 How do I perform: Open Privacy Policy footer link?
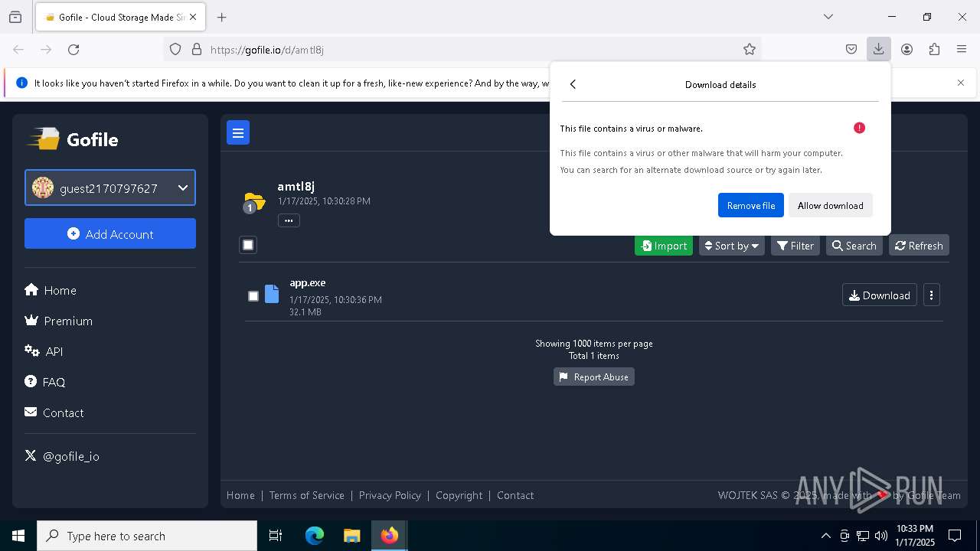390,495
